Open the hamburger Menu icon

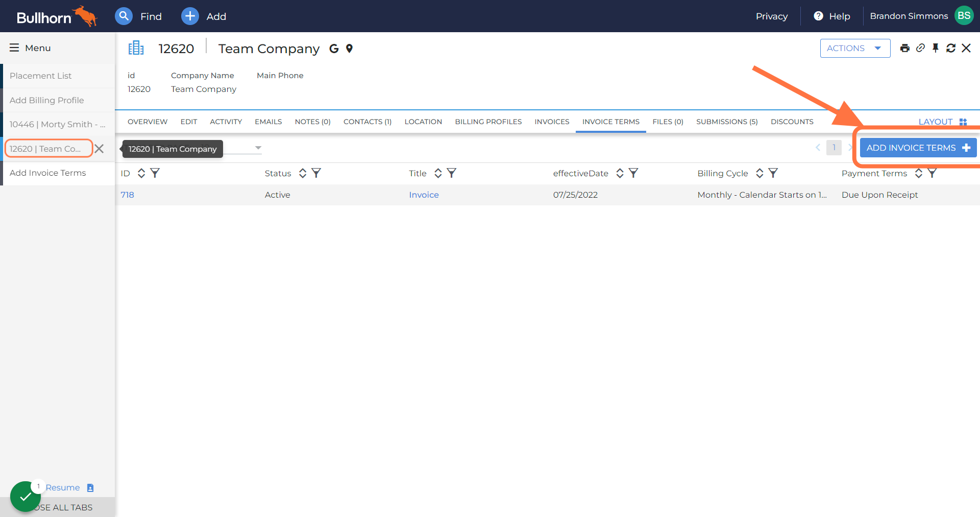tap(14, 48)
